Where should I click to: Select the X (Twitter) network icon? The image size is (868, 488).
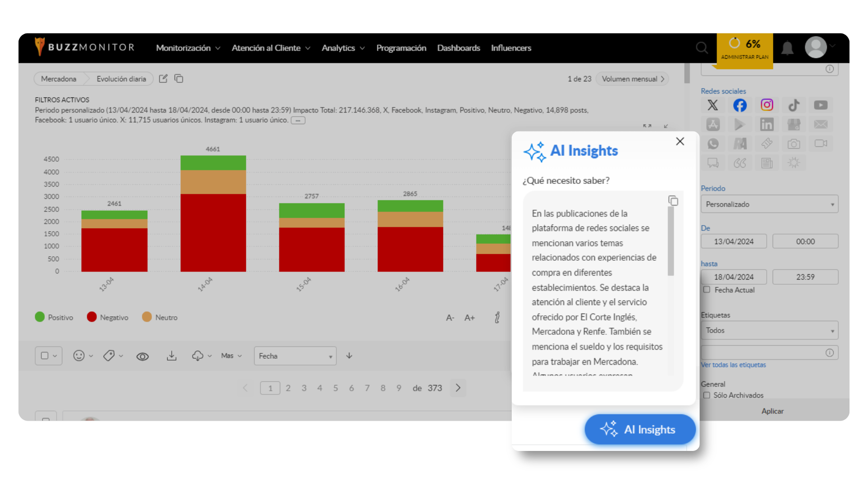(x=713, y=105)
